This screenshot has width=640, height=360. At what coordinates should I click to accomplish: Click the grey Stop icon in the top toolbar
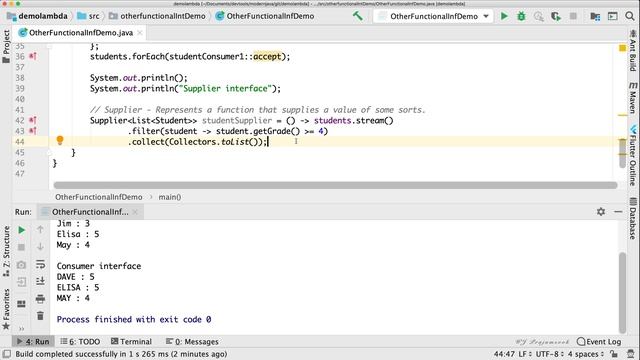573,16
